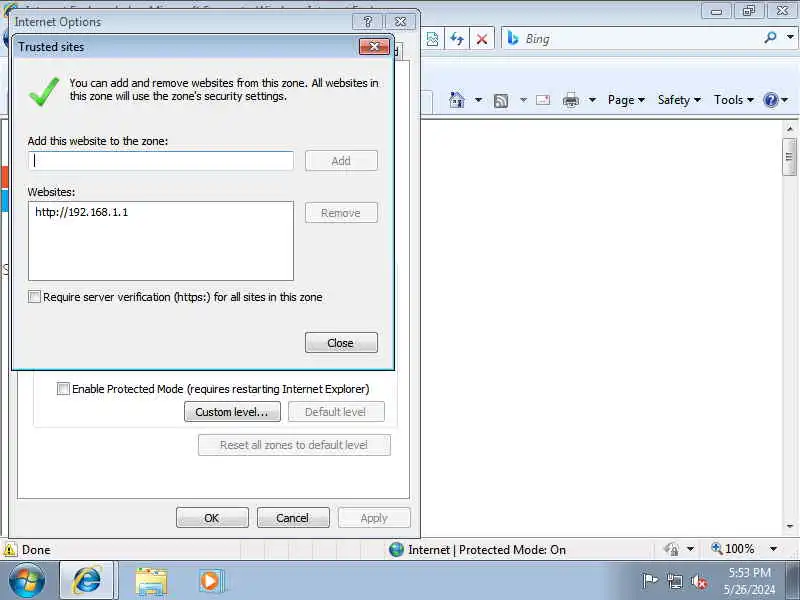Click the Home icon in command bar
Viewport: 800px width, 600px height.
pos(457,99)
